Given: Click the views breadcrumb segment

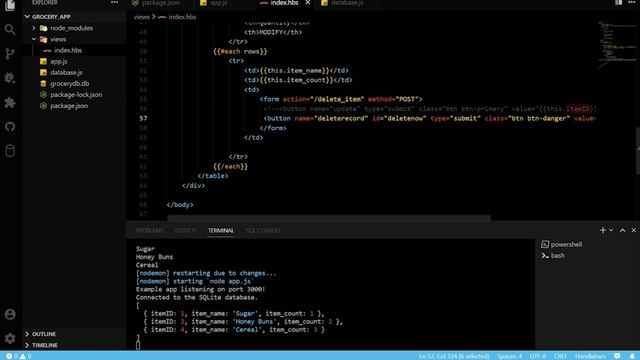Looking at the screenshot, I should coord(142,17).
